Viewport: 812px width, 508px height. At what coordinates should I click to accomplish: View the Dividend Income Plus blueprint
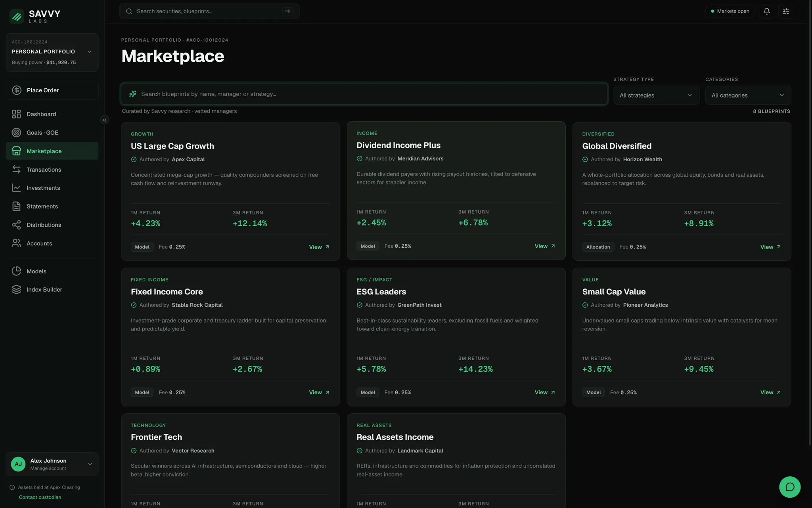[x=545, y=246]
